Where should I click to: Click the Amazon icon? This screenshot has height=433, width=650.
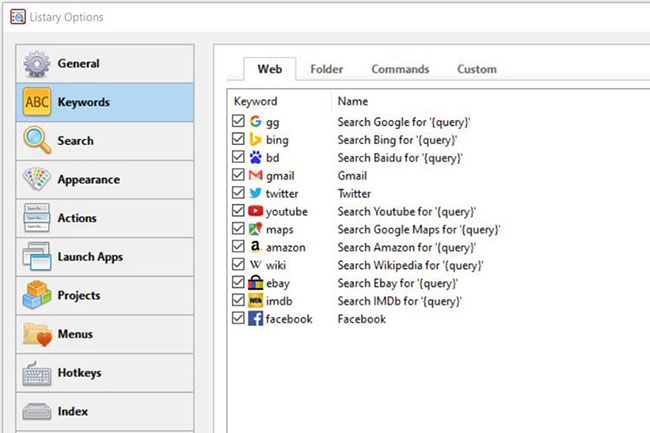[x=255, y=247]
